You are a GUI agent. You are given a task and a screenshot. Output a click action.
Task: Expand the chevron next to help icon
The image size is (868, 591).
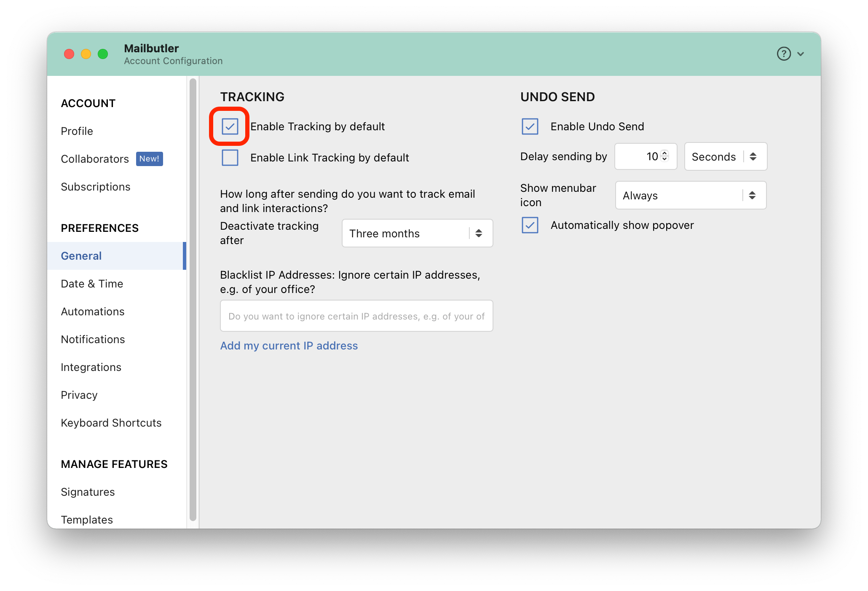tap(801, 54)
